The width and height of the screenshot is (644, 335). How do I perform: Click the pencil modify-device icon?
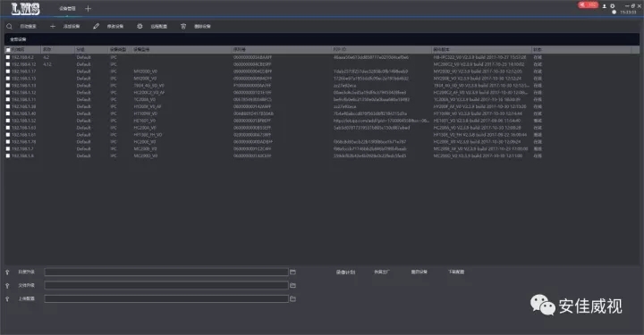tap(96, 26)
